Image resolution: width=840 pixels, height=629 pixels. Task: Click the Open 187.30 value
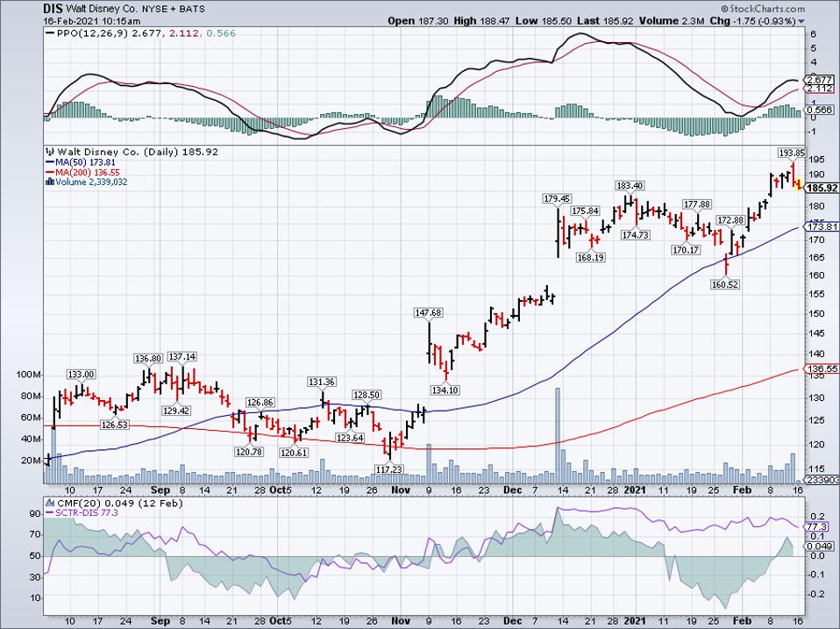(x=418, y=21)
